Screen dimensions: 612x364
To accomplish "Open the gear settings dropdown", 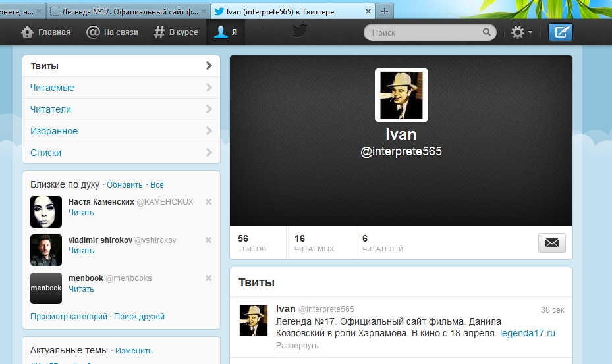I will tap(522, 32).
